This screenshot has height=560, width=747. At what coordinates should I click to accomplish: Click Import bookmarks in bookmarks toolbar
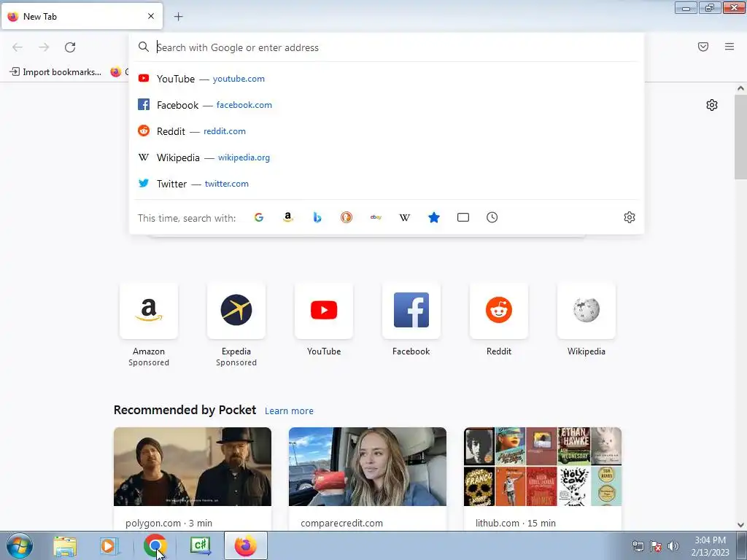click(x=55, y=72)
